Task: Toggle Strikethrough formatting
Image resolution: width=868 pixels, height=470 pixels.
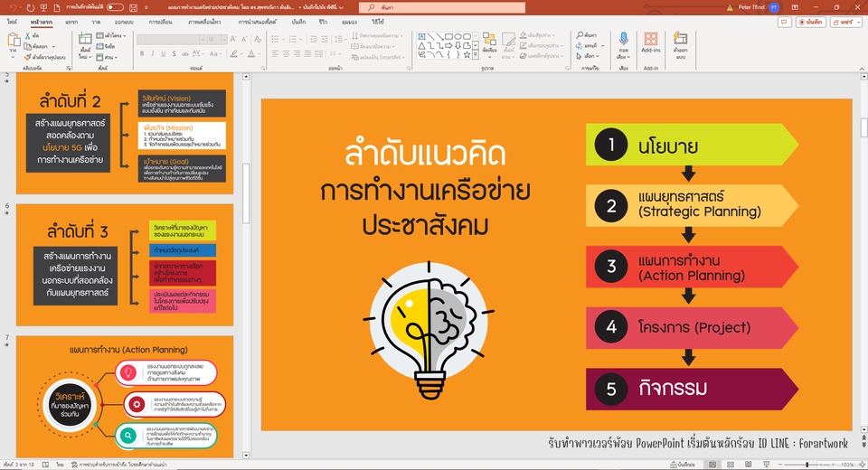Action: coord(184,53)
